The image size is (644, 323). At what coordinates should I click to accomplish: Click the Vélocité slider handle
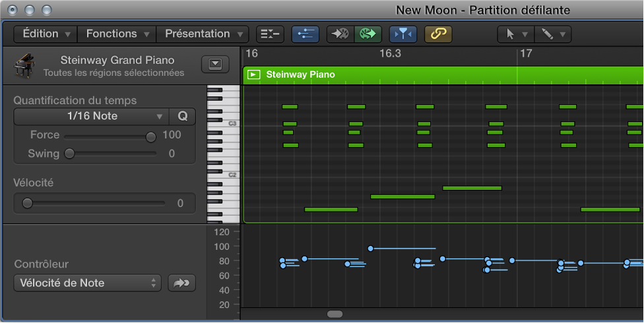[x=27, y=203]
